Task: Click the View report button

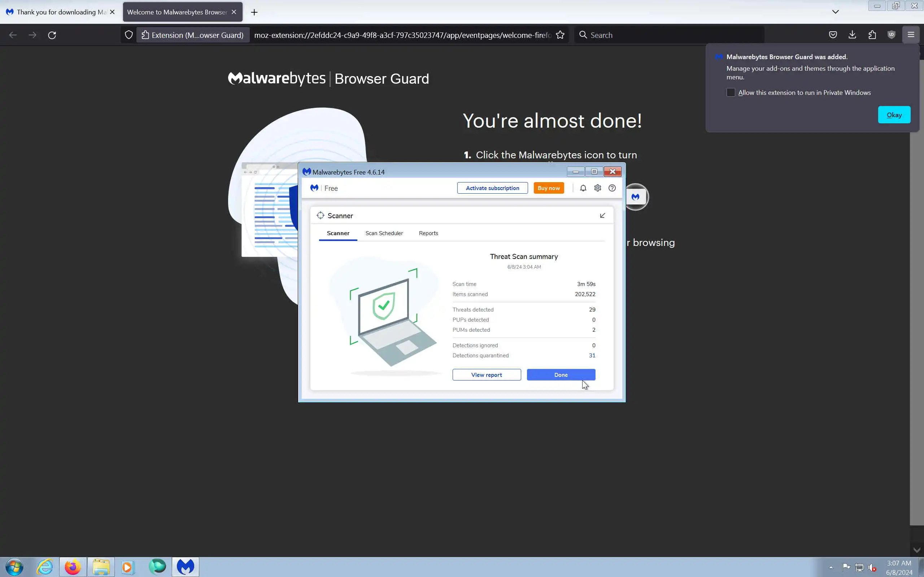Action: [487, 375]
